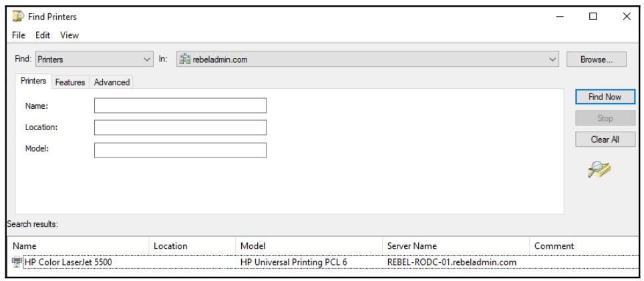Viewport: 644px width, 281px height.
Task: Click the magnifying glass search icon
Action: tap(598, 169)
